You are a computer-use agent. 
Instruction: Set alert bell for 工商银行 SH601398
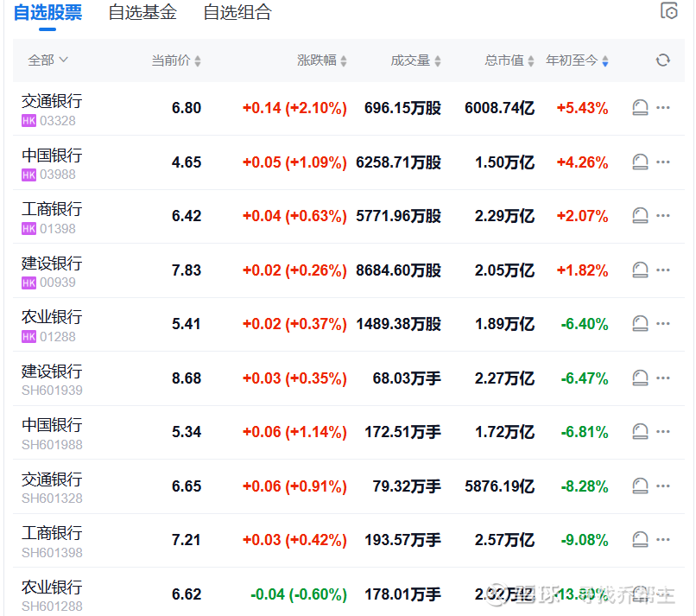point(640,540)
